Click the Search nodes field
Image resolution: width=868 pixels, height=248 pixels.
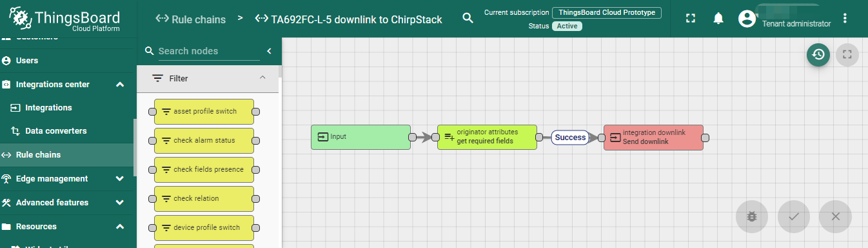(208, 51)
